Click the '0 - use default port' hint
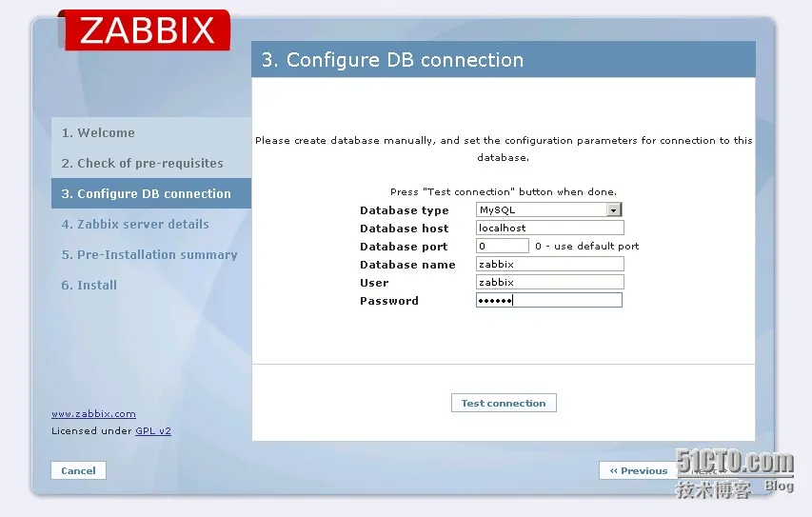 coord(587,246)
